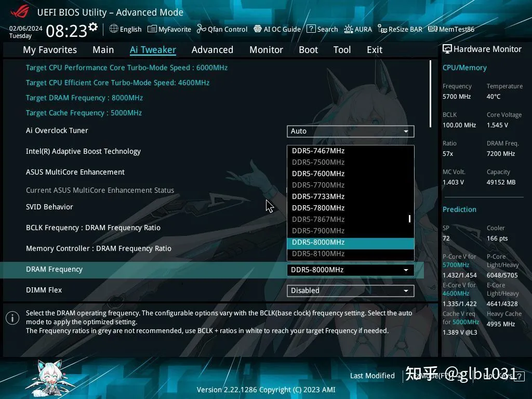Open MemTest86 memory icon
532x399 pixels.
[x=433, y=29]
